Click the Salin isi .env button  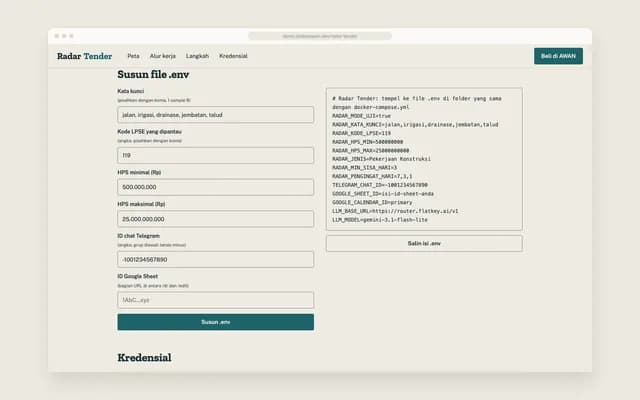click(424, 243)
